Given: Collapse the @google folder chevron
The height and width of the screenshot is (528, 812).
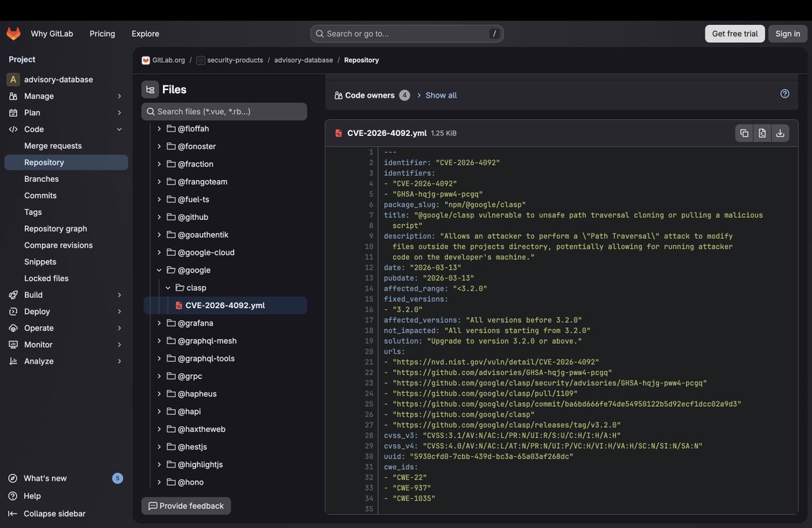Looking at the screenshot, I should (x=160, y=270).
